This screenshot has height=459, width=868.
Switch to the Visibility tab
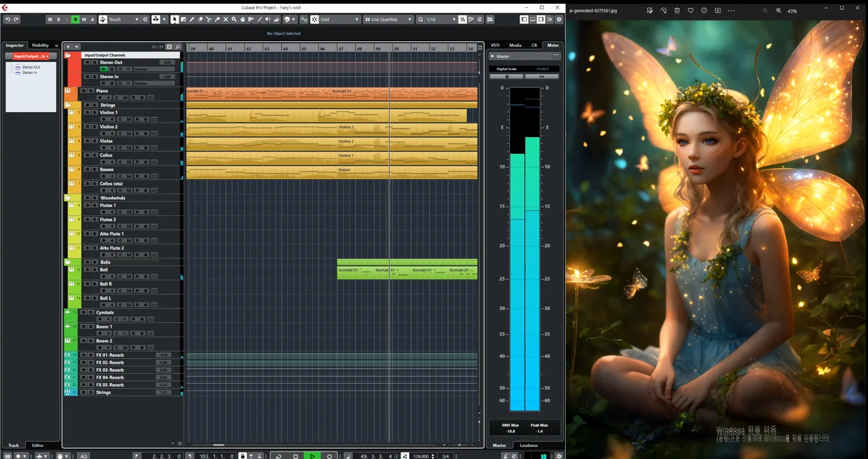click(40, 45)
